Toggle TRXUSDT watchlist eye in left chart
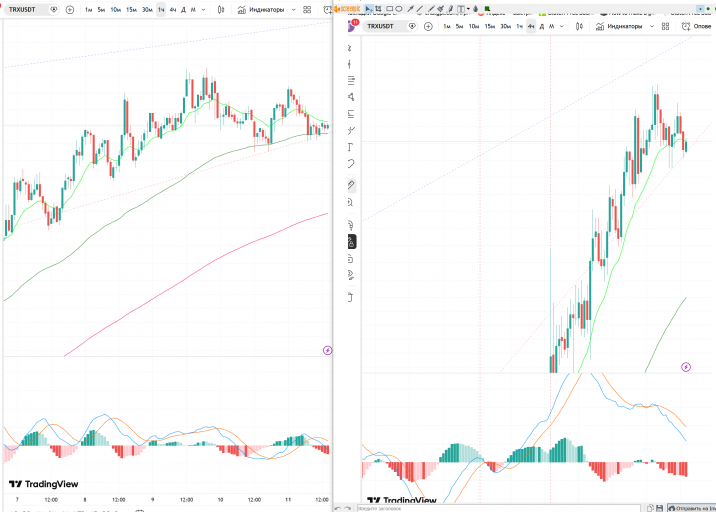Viewport: 716px width, 512px height. pos(54,10)
